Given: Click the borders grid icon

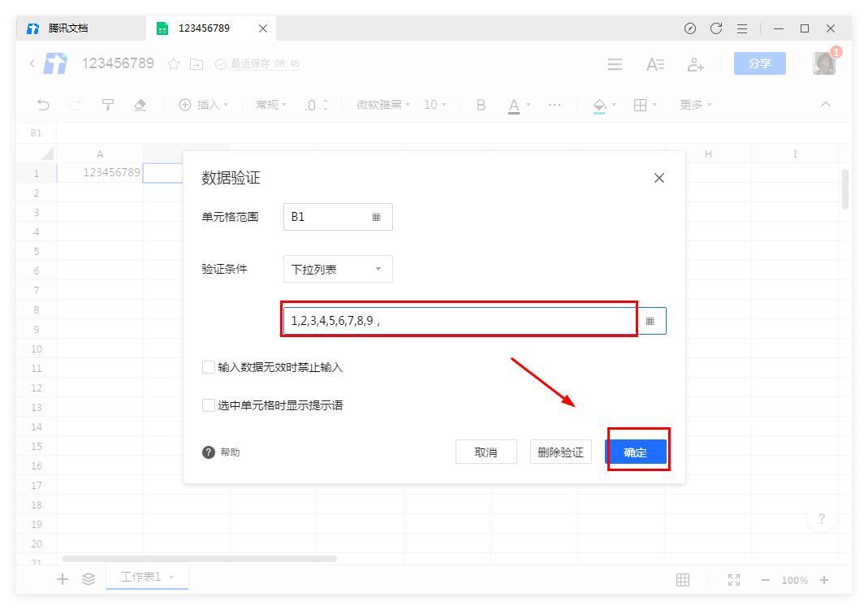Looking at the screenshot, I should (x=640, y=105).
